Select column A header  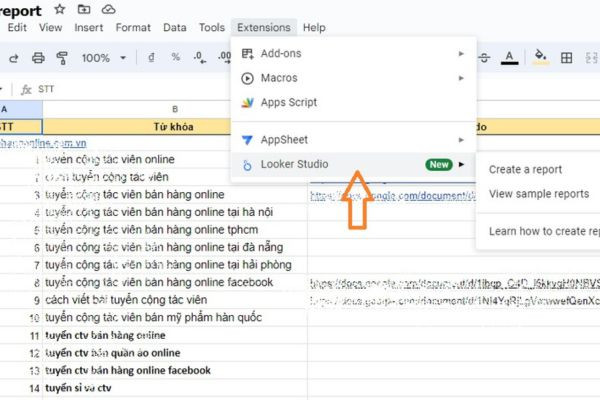click(21, 109)
